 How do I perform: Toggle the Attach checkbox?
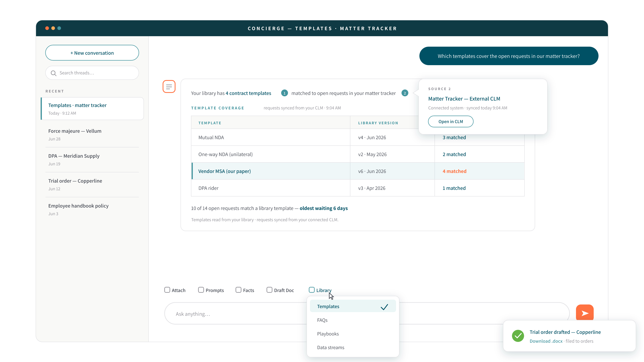(167, 290)
